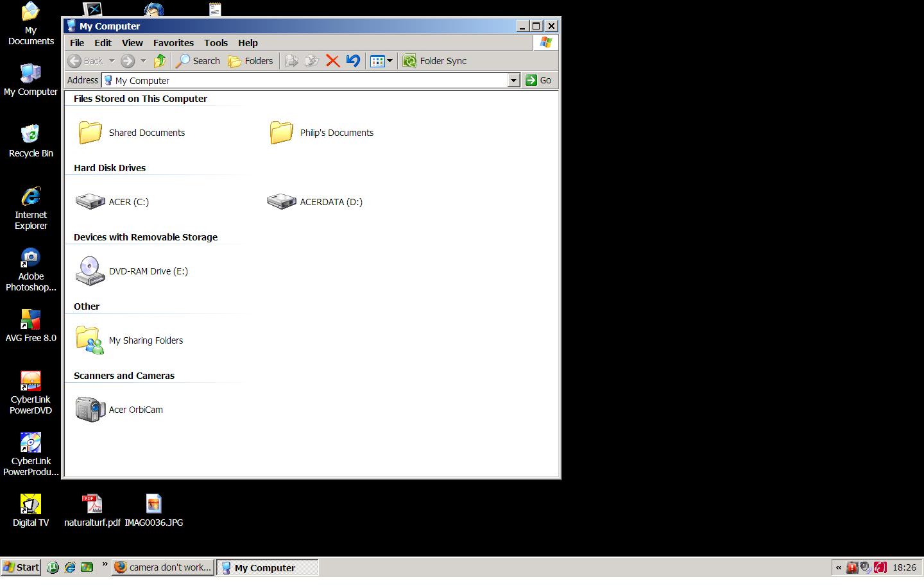Click the Devices with Removable Storage heading

(x=146, y=237)
